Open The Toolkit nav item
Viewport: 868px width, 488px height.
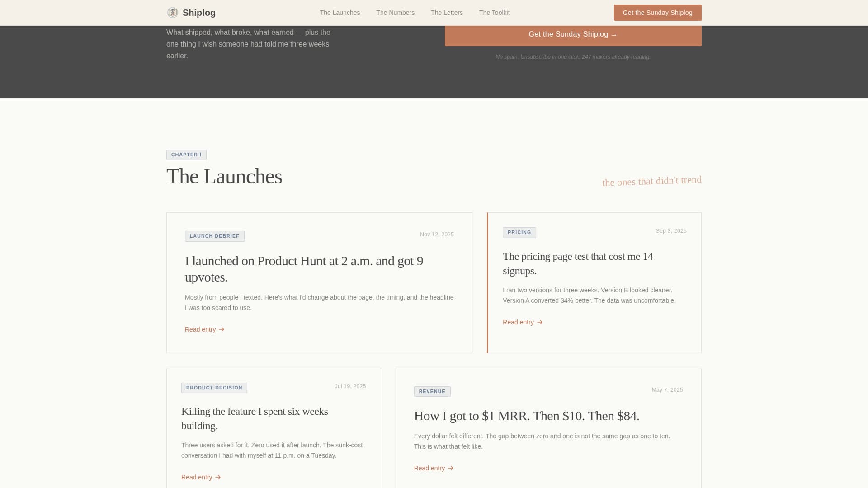click(x=494, y=13)
